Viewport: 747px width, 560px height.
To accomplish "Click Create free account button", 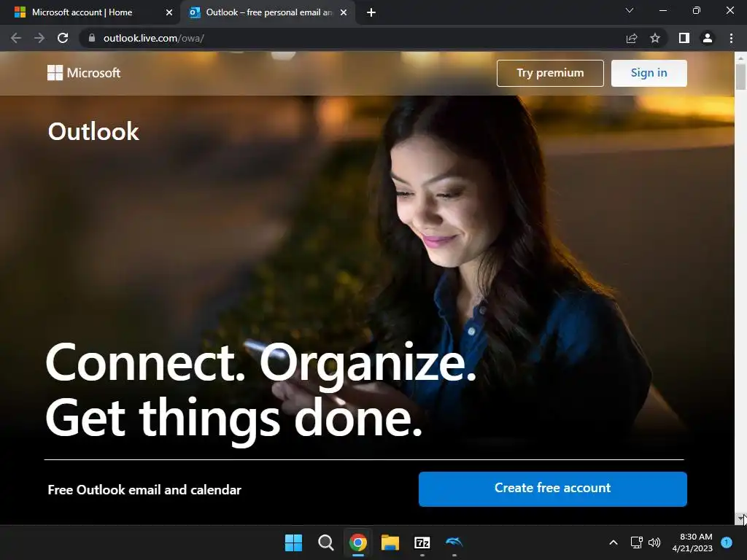I will pos(553,489).
